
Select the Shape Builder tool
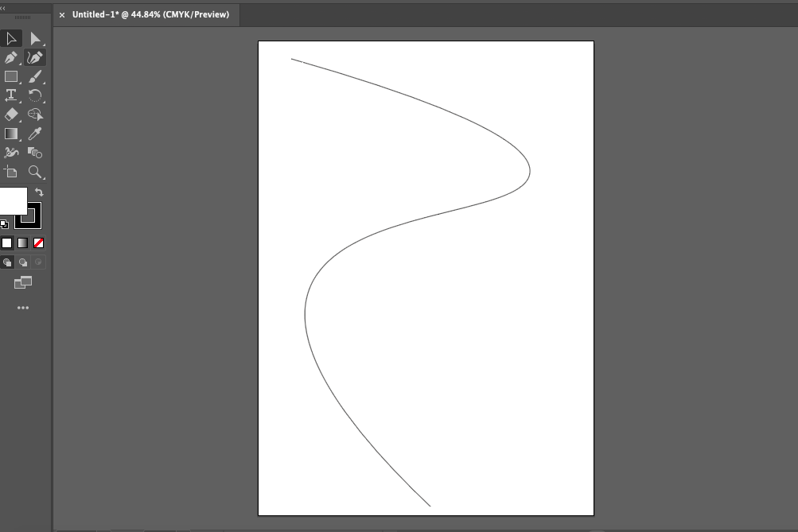point(35,115)
